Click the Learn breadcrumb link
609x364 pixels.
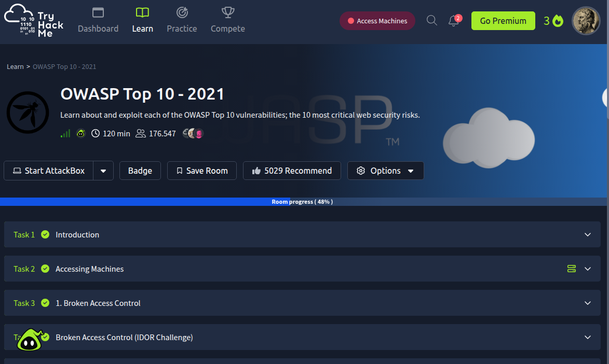15,67
